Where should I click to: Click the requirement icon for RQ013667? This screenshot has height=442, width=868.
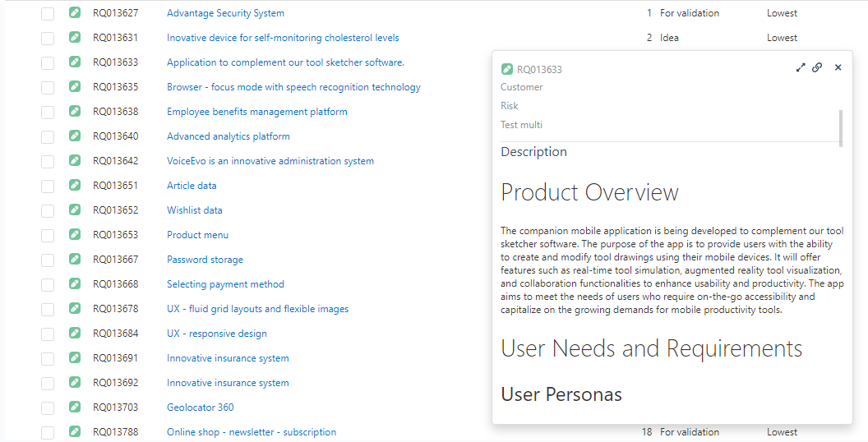pos(75,260)
